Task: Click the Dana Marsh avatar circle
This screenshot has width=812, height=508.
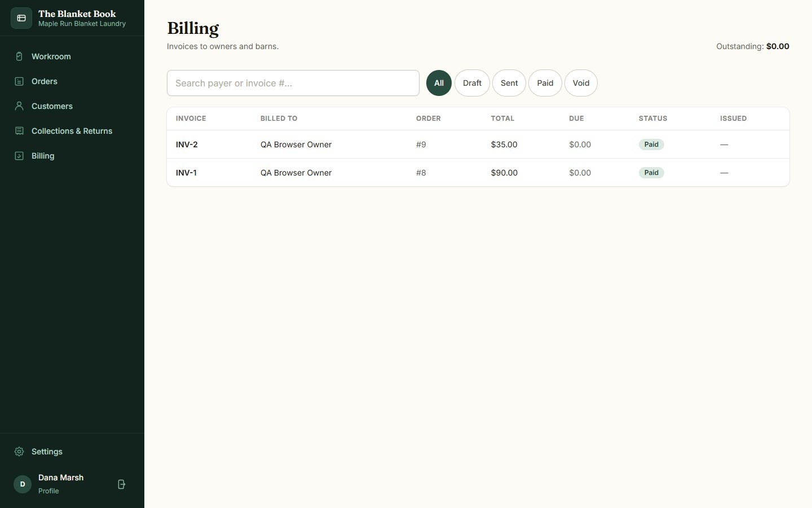Action: click(23, 484)
